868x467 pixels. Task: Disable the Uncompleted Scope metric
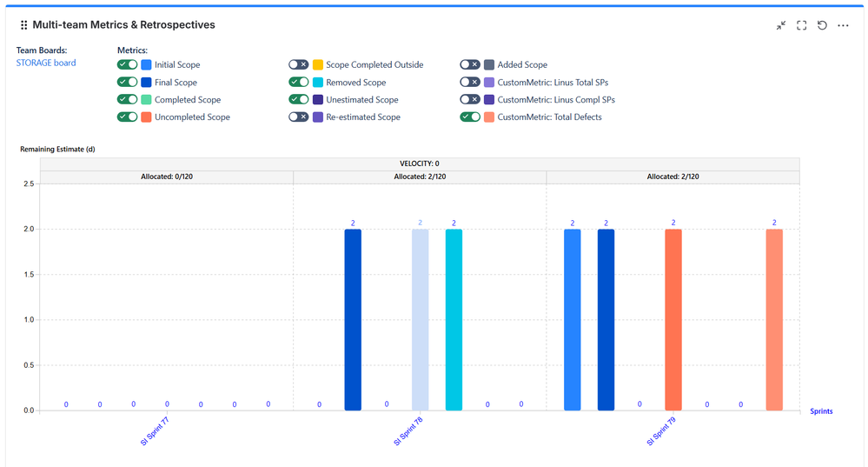pos(128,117)
